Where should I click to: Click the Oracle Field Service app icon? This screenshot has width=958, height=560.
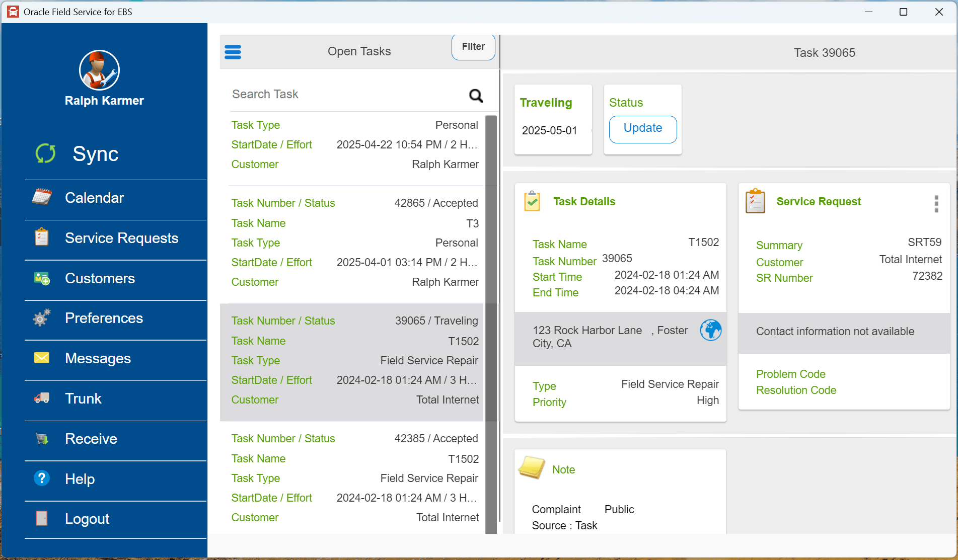click(x=13, y=12)
